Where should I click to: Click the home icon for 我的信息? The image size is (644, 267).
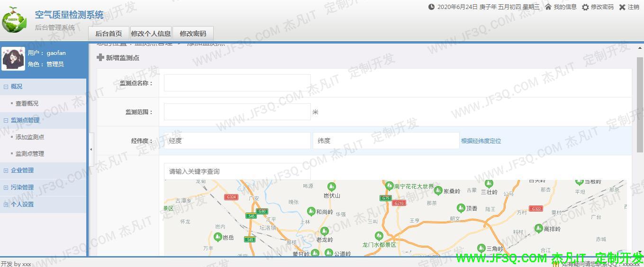click(x=548, y=7)
